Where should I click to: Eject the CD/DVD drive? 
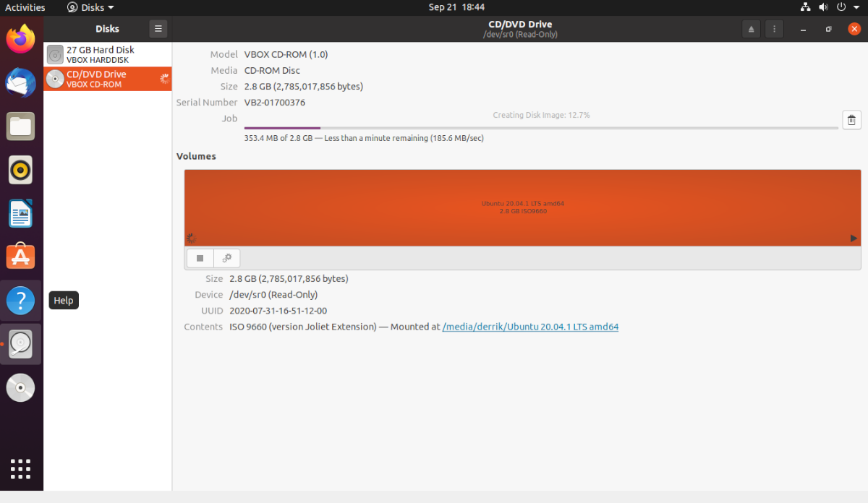(751, 29)
